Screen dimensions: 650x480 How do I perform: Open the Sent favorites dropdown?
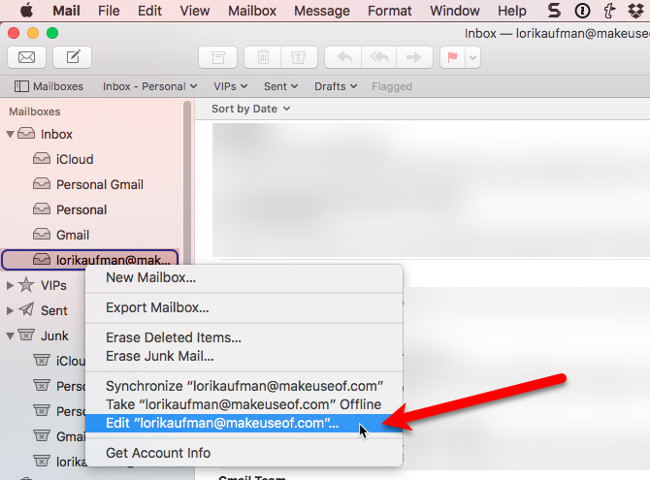pos(281,86)
